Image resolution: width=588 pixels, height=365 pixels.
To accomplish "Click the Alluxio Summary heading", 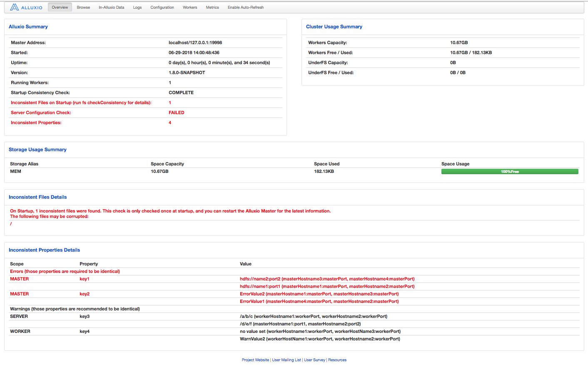I will coord(28,27).
